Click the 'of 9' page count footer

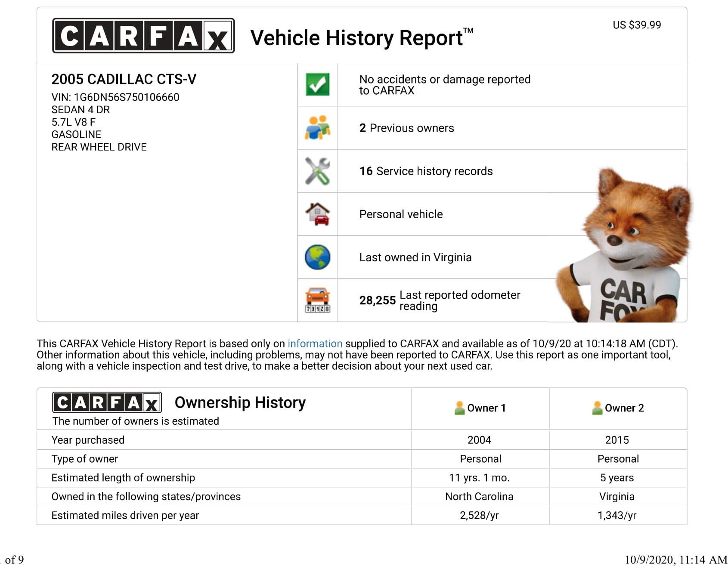(x=14, y=560)
